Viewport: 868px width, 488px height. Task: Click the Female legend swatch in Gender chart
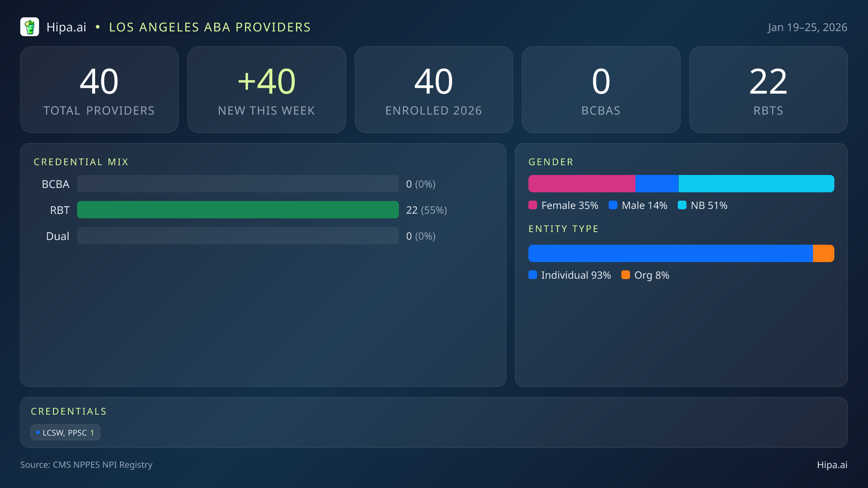[x=533, y=205]
